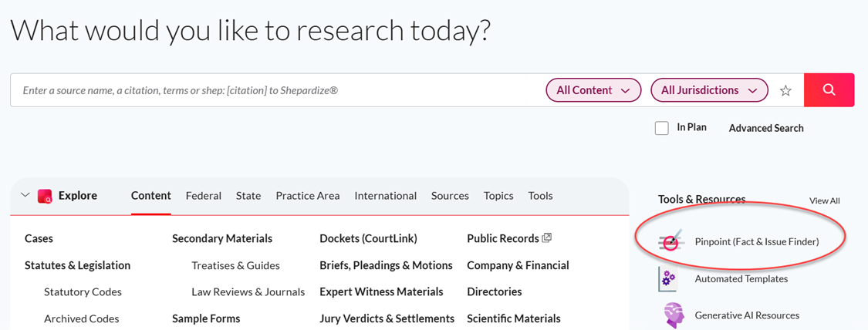Click the red magnifier search button
This screenshot has width=868, height=330.
829,89
